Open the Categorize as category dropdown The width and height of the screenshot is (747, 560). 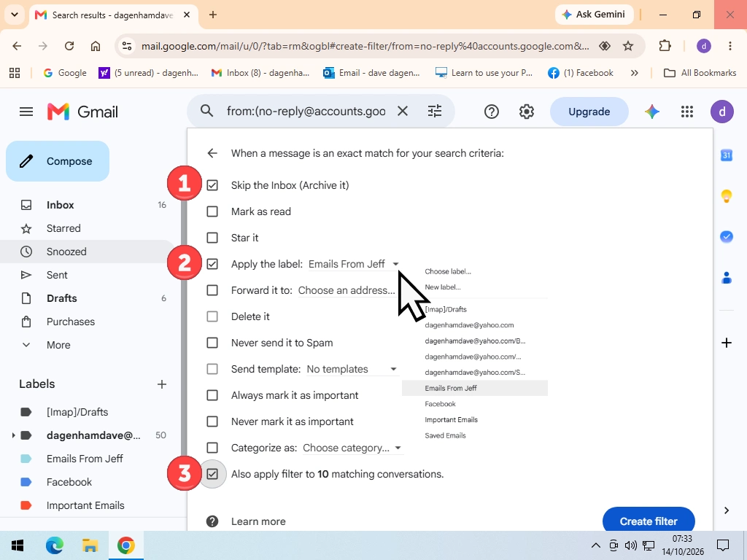coord(352,448)
